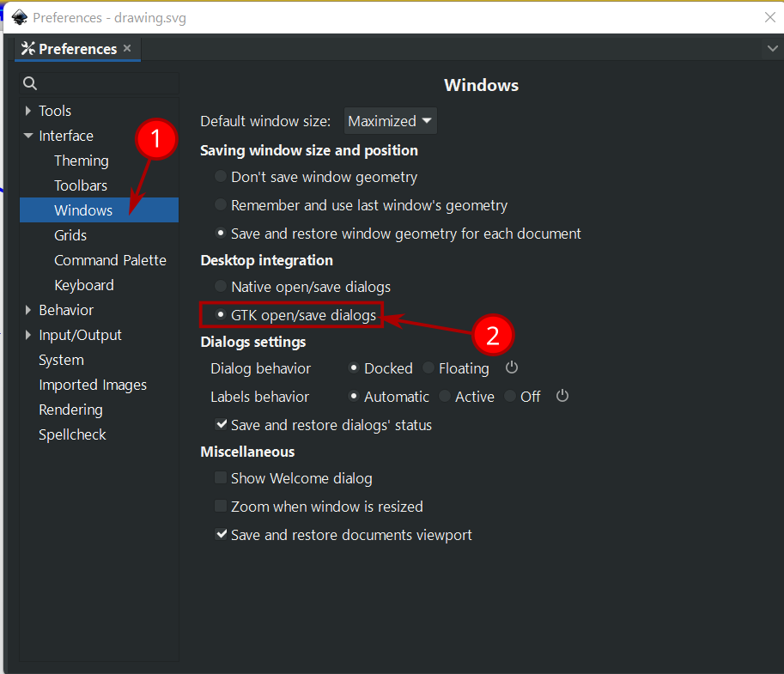Screen dimensions: 784x674
Task: Expand the Behavior tree section
Action: [x=28, y=310]
